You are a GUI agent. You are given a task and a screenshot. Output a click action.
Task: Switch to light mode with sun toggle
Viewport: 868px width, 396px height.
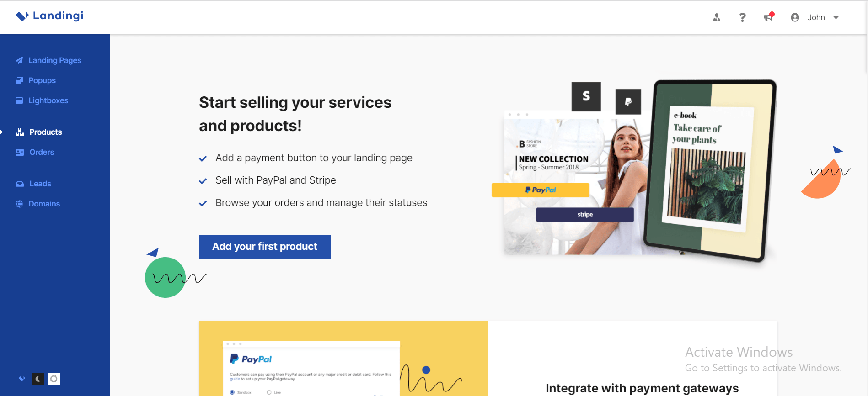tap(54, 379)
